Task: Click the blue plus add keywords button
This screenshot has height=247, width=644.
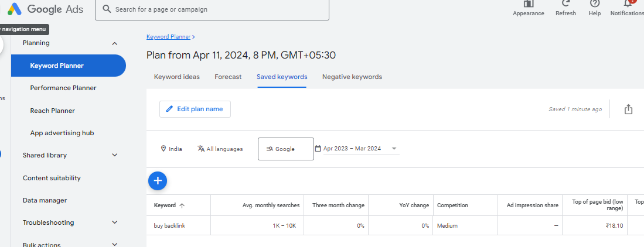Action: 158,180
